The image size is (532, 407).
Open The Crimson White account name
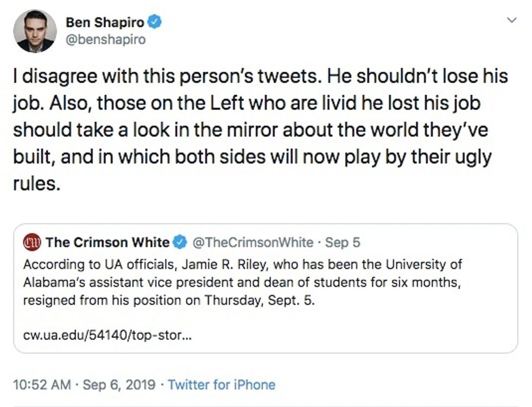pyautogui.click(x=108, y=242)
